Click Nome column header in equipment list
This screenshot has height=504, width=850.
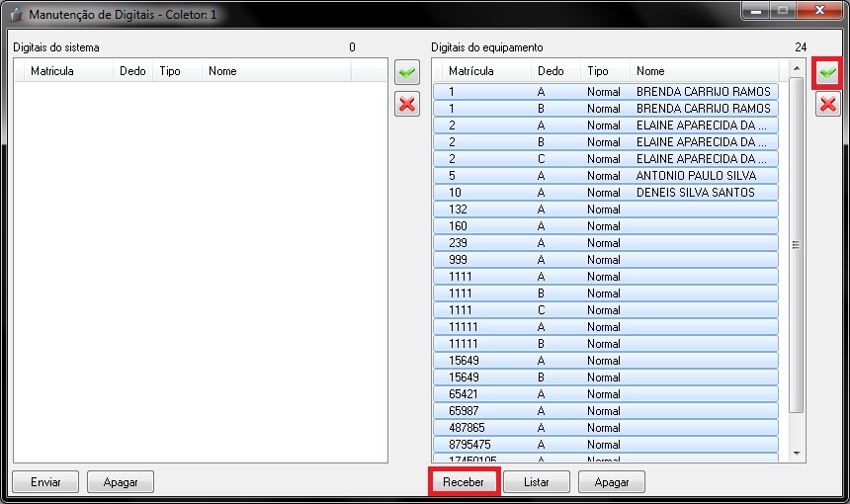650,71
